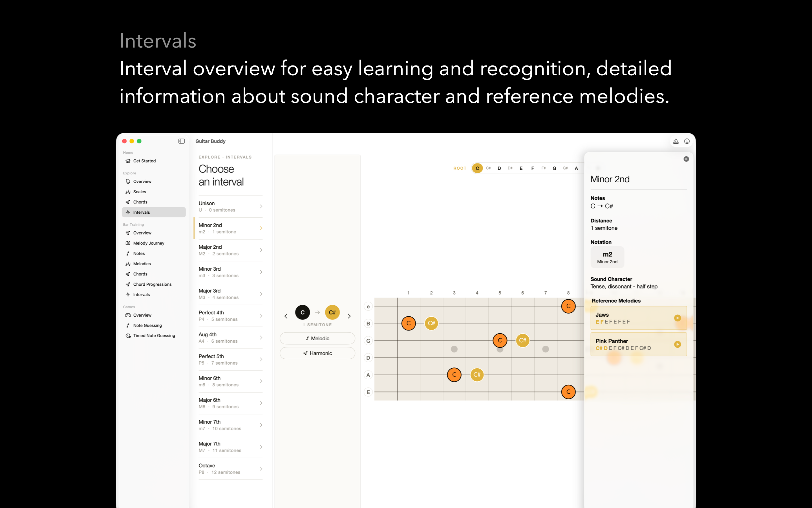Open the info icon at top right
812x508 pixels.
pyautogui.click(x=687, y=141)
